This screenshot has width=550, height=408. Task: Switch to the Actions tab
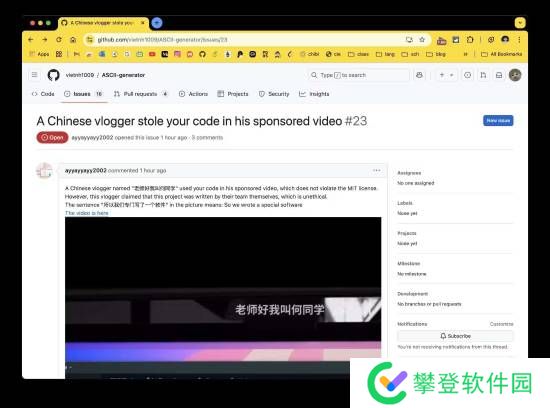pyautogui.click(x=193, y=94)
